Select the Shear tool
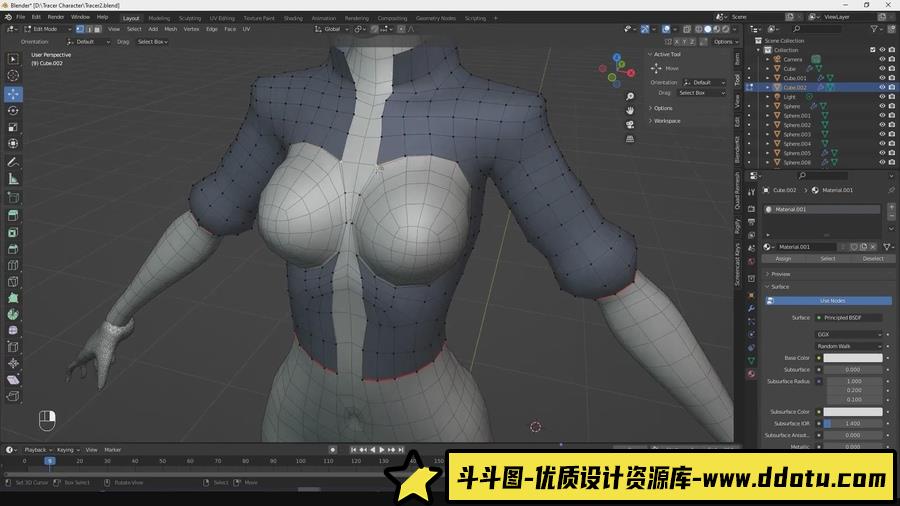Screen dimensions: 900x506 (13, 380)
